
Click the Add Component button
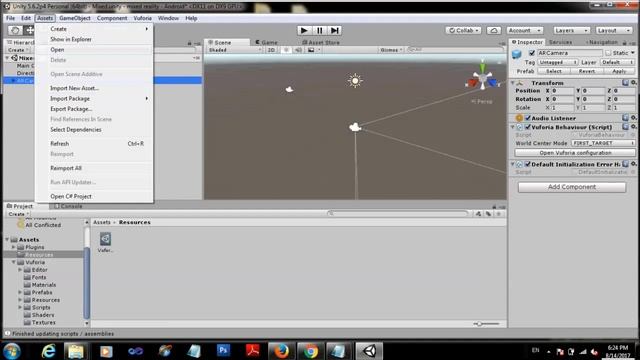[571, 187]
